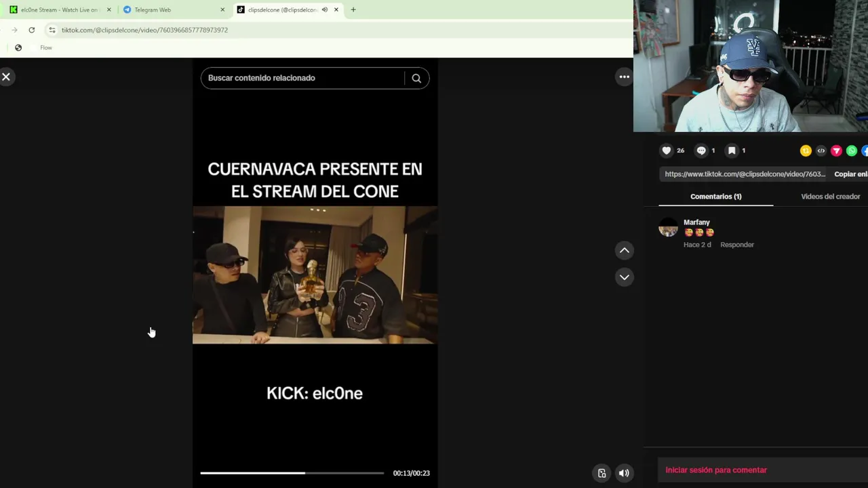
Task: Go forward in browser history
Action: coord(14,30)
